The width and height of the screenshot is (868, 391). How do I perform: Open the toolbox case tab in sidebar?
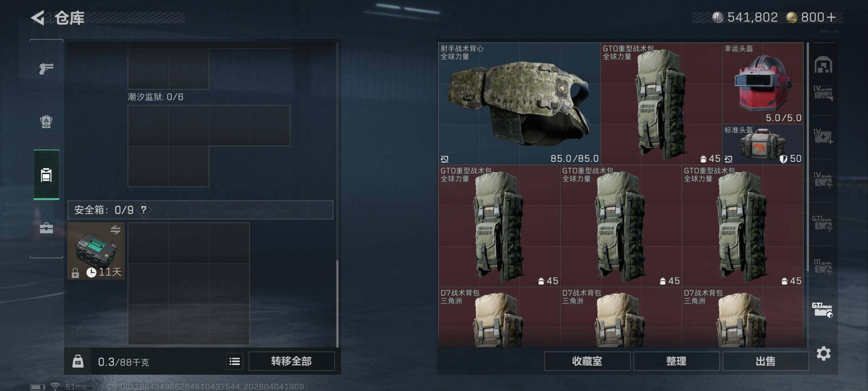(46, 228)
